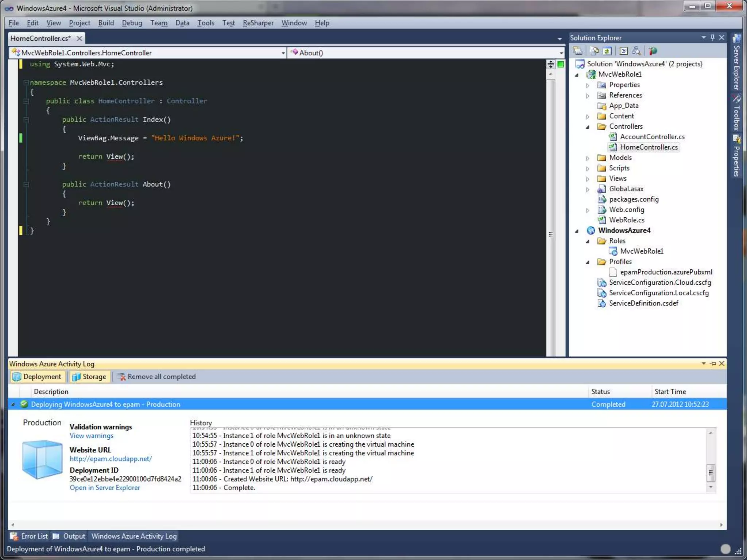
Task: Click Show All Files icon
Action: [x=594, y=51]
